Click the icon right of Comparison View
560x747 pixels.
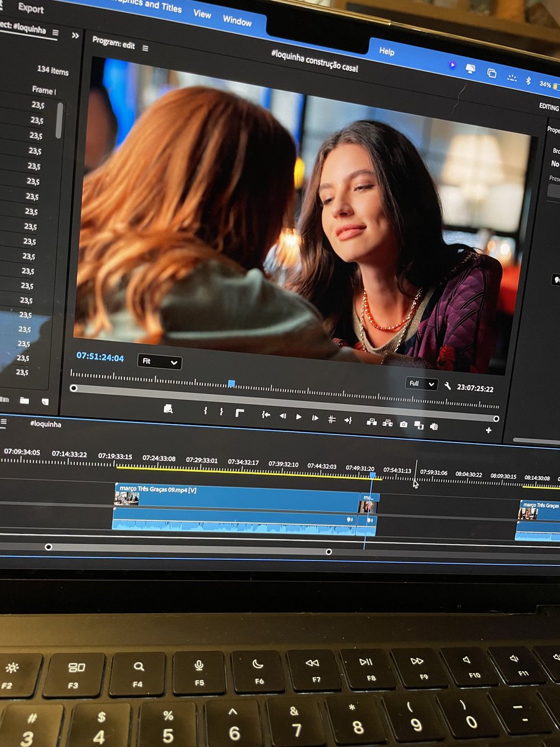click(x=434, y=426)
